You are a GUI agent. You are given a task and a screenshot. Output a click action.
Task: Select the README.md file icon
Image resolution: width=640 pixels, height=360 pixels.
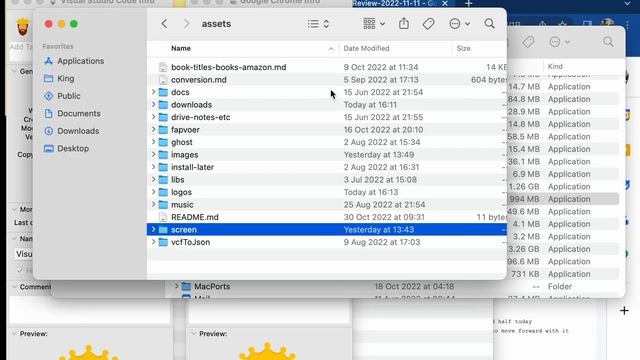click(x=163, y=217)
